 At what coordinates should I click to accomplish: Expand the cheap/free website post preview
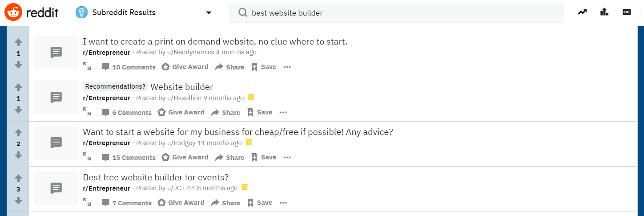pyautogui.click(x=87, y=157)
